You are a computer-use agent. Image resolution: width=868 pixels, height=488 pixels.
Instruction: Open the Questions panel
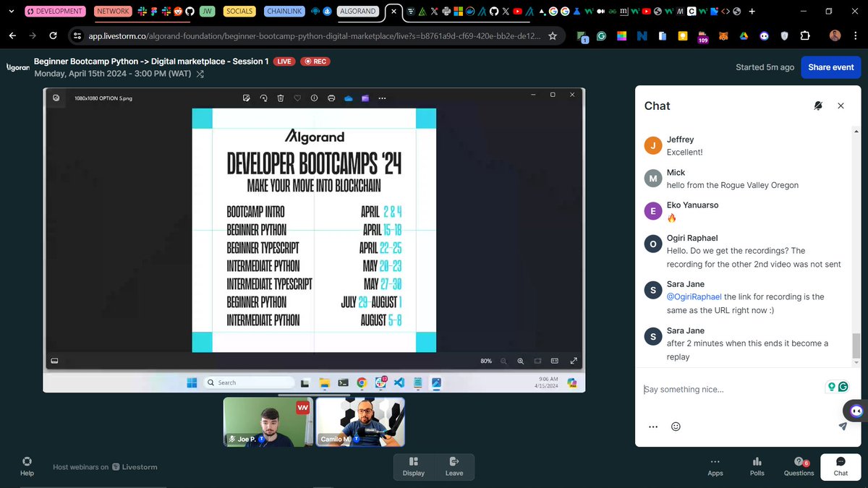(799, 466)
